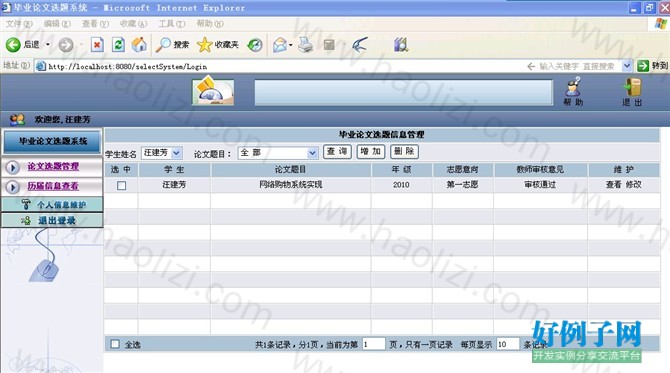Click the 教师审核意见 column header
The height and width of the screenshot is (373, 670).
point(540,170)
